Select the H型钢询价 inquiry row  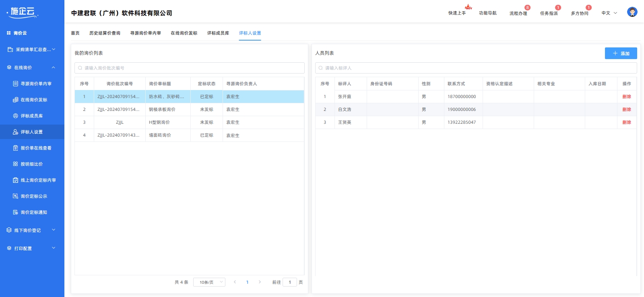pos(159,122)
